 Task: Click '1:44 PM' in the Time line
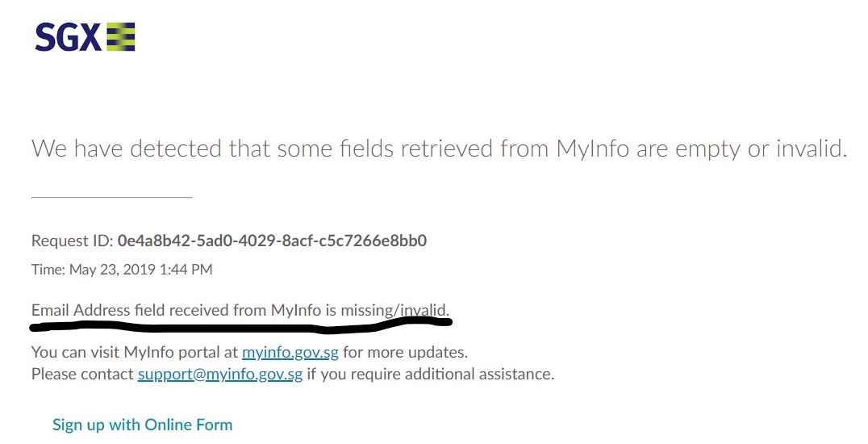coord(186,270)
